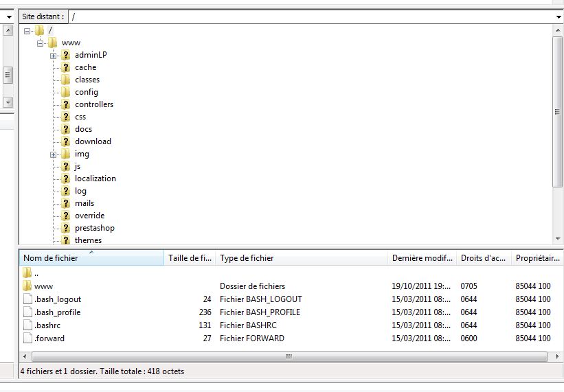Click the www folder icon in file list
This screenshot has height=392, width=564.
click(27, 286)
